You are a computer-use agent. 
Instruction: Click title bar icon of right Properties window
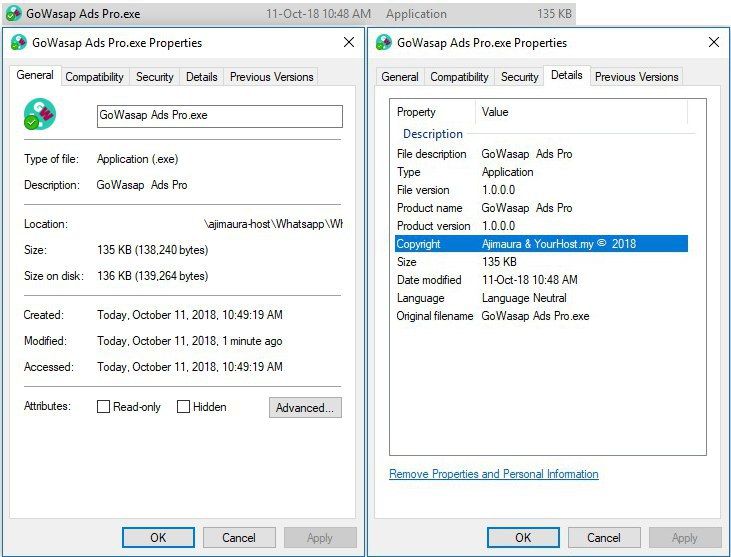pyautogui.click(x=384, y=42)
